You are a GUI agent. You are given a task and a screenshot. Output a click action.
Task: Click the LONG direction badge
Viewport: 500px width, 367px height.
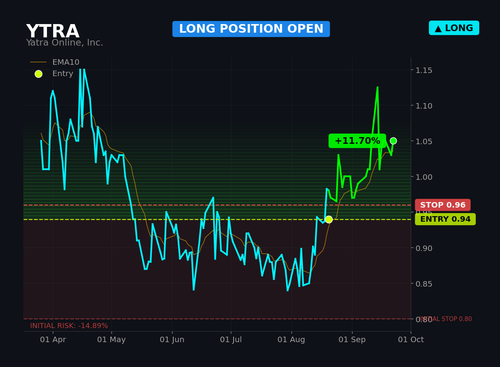tap(454, 28)
